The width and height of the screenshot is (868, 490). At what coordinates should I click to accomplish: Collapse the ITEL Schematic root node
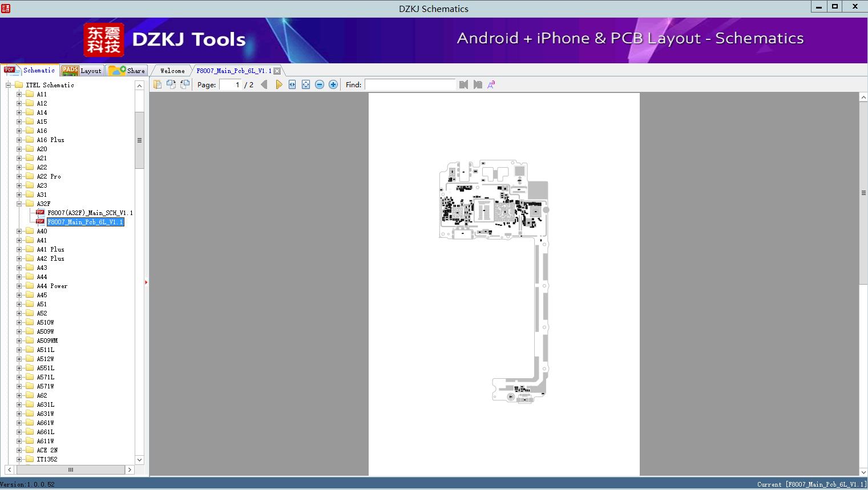tap(9, 85)
